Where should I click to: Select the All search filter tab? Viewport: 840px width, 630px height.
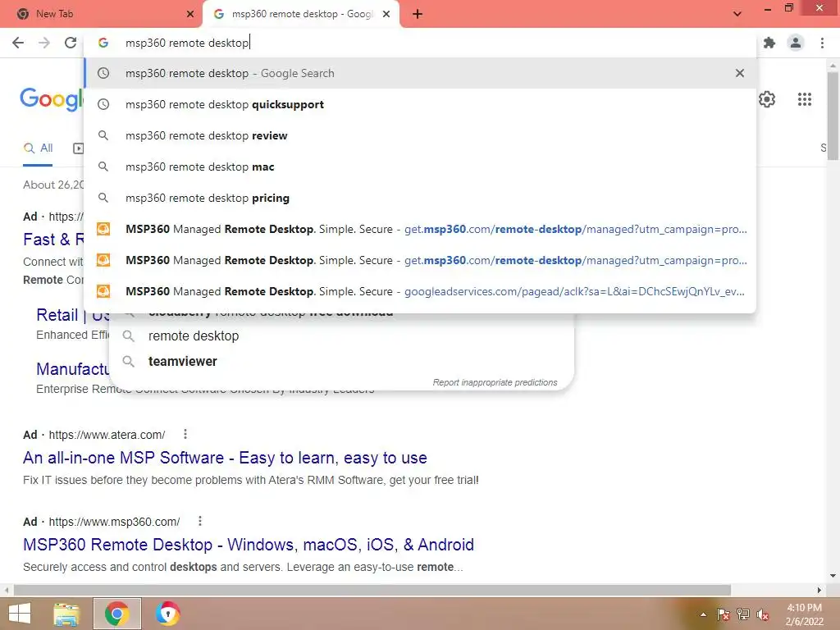click(x=38, y=148)
